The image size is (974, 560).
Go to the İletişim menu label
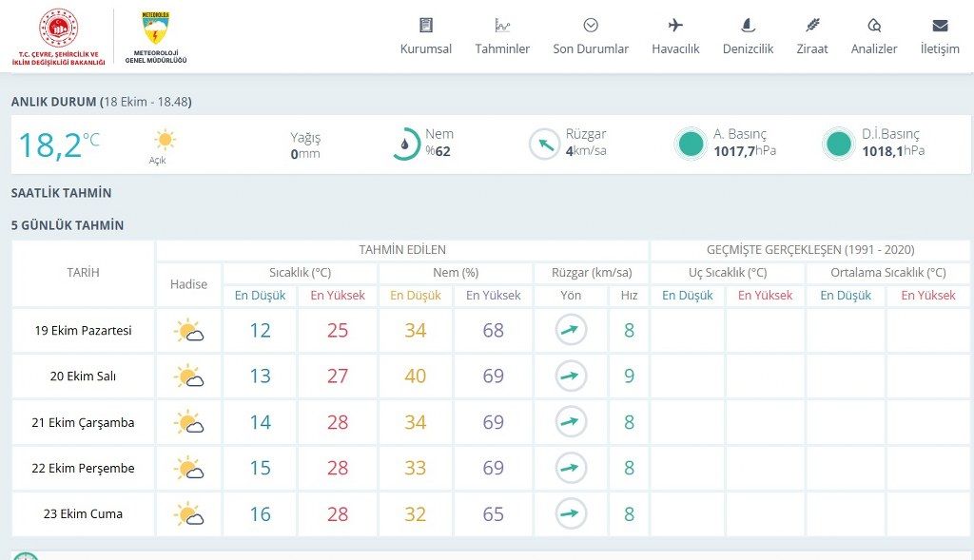coord(940,49)
